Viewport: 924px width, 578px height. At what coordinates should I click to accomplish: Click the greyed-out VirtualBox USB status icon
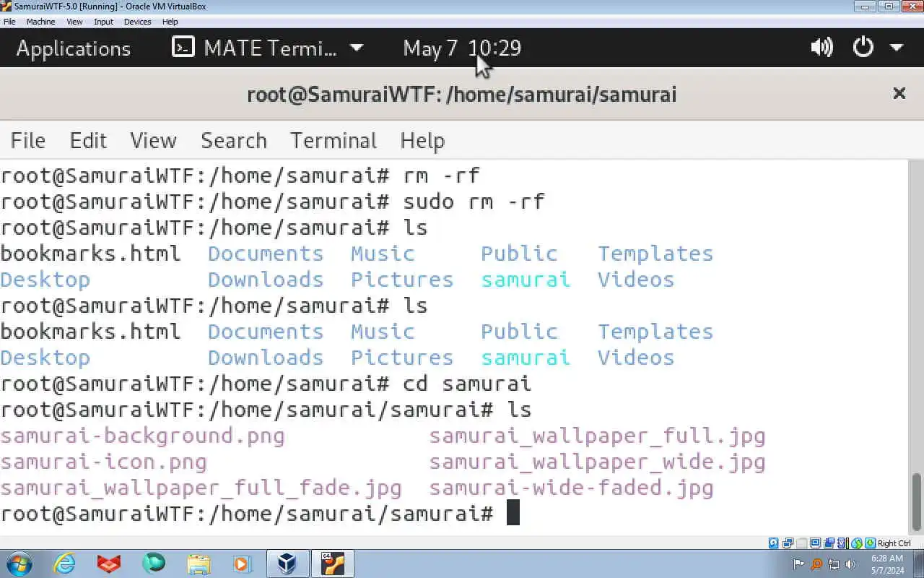point(801,543)
